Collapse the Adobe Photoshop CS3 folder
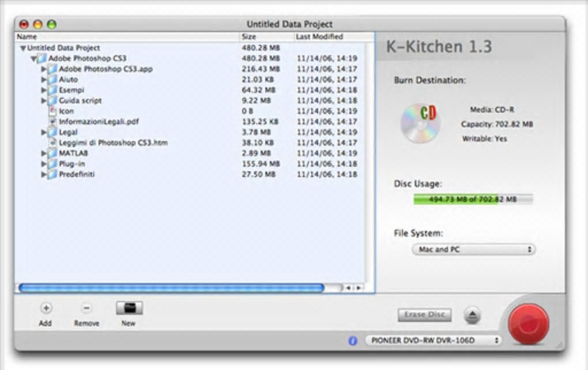 click(x=34, y=59)
